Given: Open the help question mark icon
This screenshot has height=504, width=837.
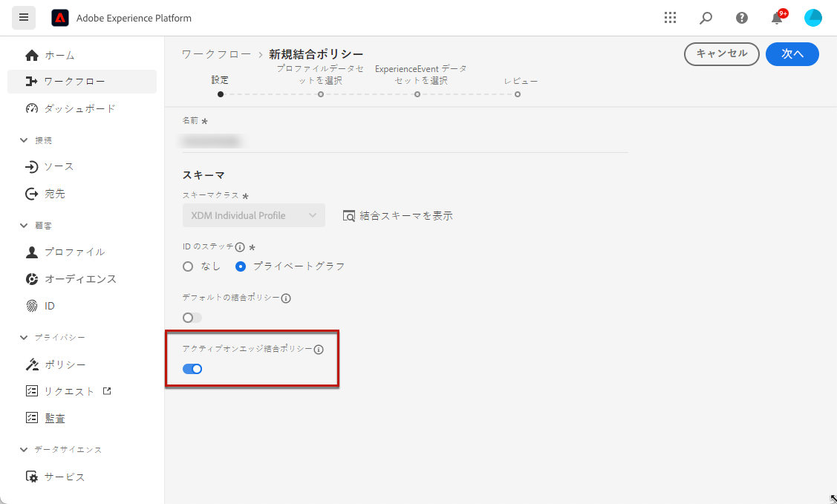Looking at the screenshot, I should 741,18.
